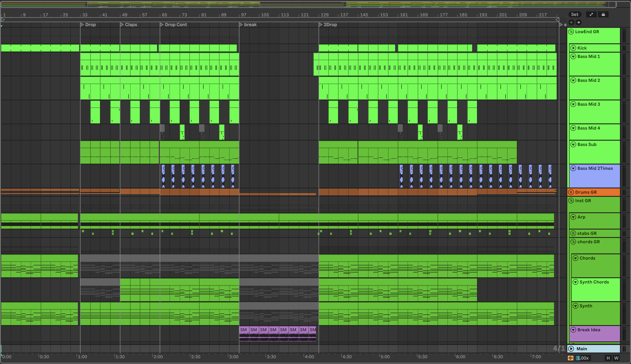Toggle automation mode button

click(x=591, y=15)
